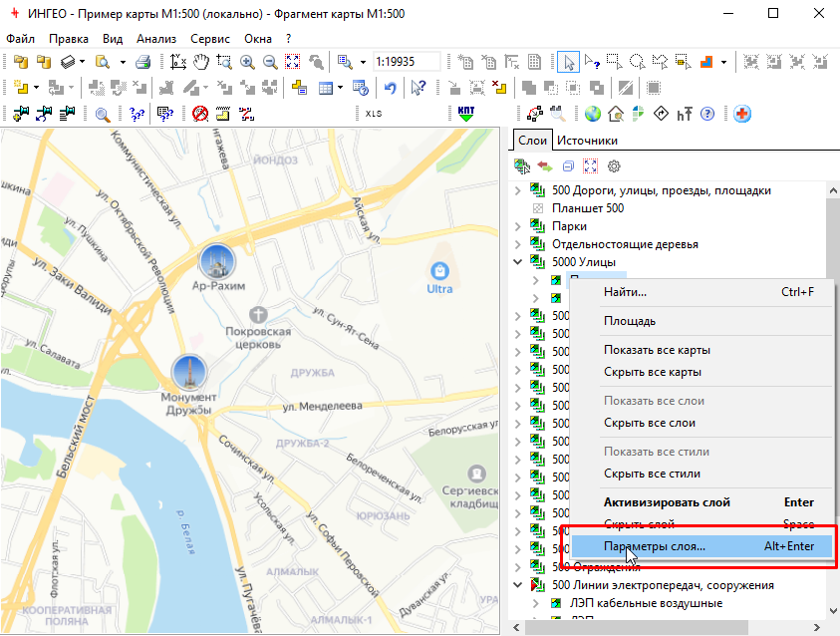Click the zoom in magnifier icon
Screen dimensions: 840x636
[x=247, y=62]
